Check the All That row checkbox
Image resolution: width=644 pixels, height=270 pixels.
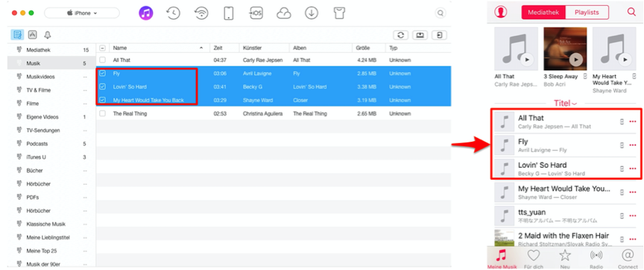pos(102,60)
